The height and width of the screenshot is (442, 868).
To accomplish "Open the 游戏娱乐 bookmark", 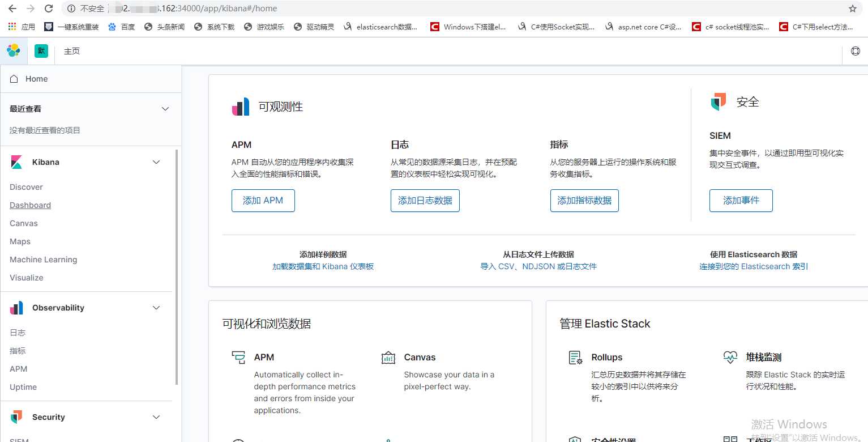I will click(x=264, y=27).
